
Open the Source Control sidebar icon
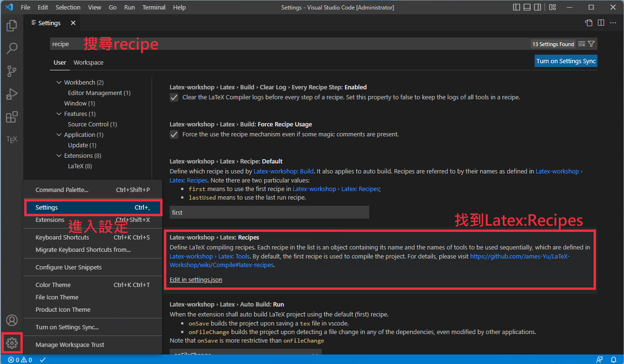12,71
